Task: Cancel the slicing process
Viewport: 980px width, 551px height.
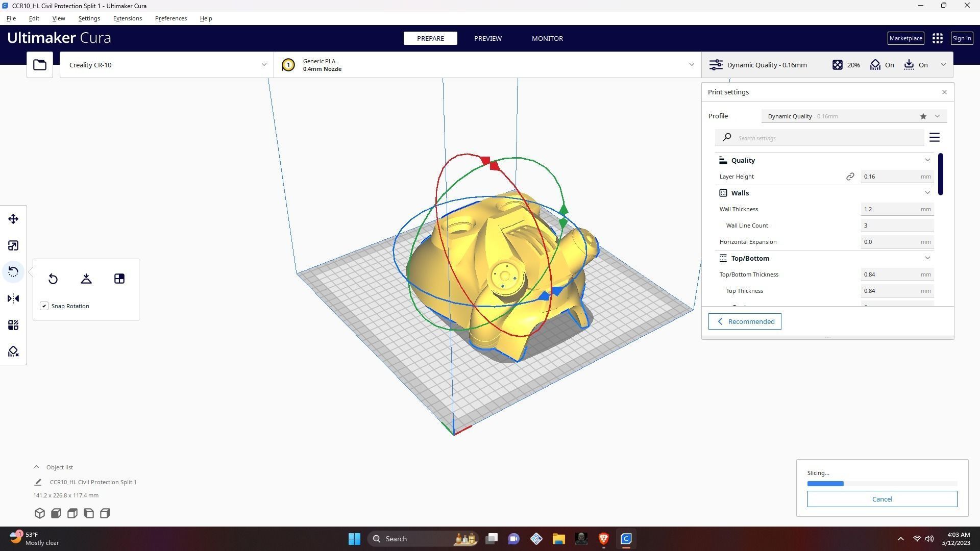Action: [x=881, y=499]
